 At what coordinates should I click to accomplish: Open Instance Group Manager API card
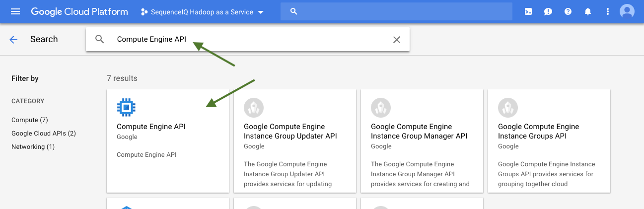click(422, 141)
